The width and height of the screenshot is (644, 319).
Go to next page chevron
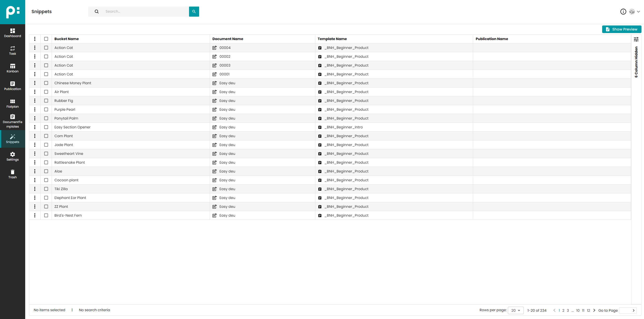coord(594,310)
